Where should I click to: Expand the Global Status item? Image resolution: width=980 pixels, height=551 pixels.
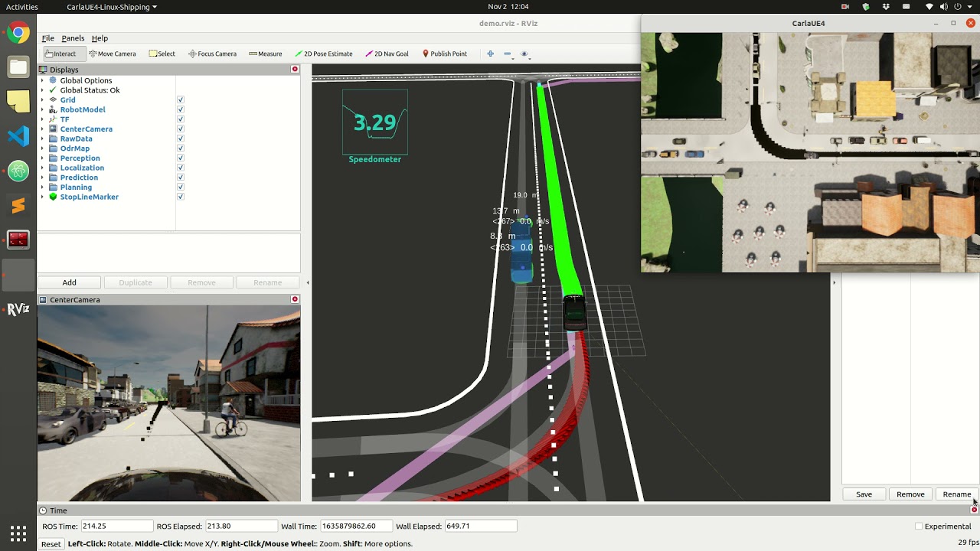click(43, 90)
